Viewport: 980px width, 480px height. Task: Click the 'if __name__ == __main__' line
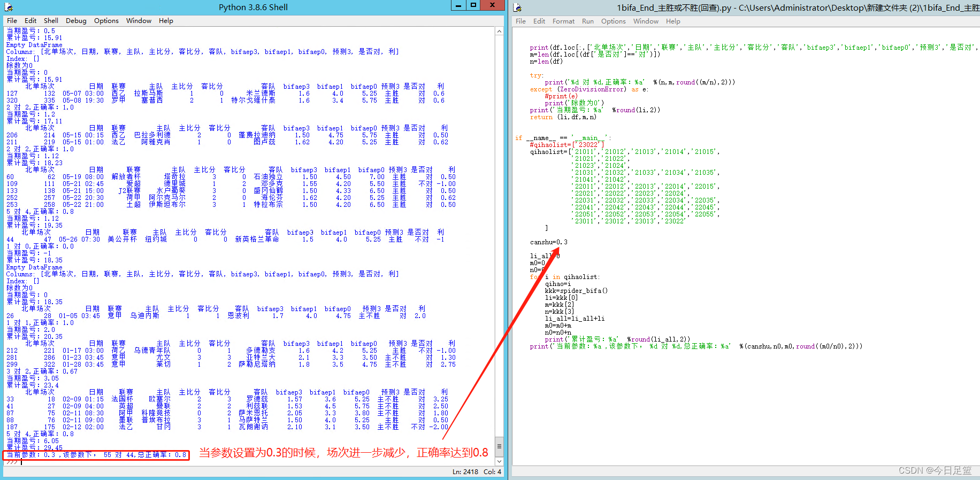(562, 138)
